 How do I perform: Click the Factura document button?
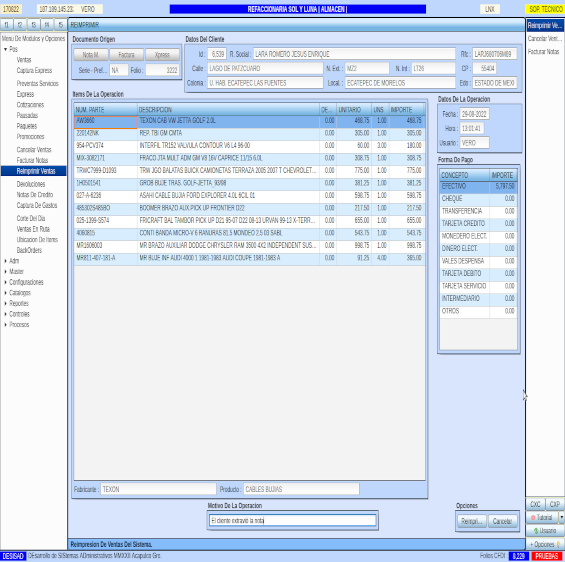[x=126, y=55]
